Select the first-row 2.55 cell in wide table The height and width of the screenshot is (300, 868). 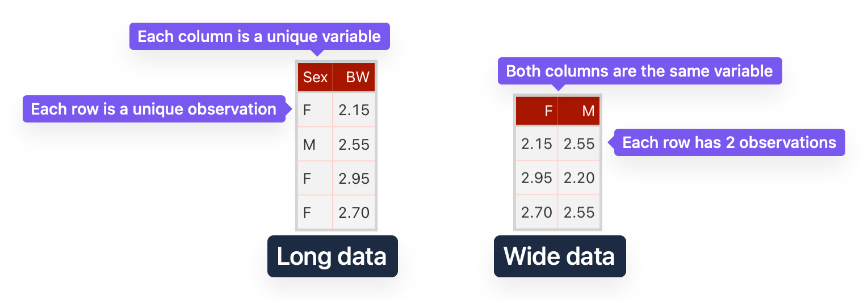(578, 143)
